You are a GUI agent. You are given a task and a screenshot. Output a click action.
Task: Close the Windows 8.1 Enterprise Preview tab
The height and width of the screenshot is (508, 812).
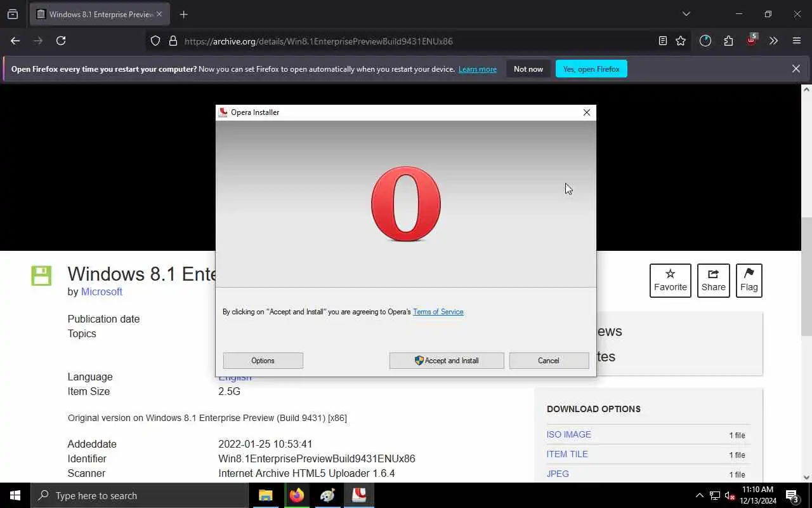coord(159,14)
